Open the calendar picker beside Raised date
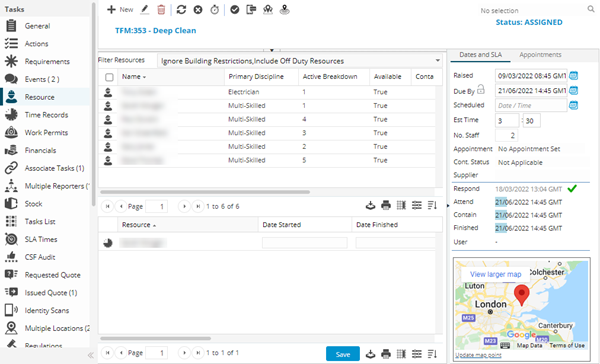Viewport: 600px width, 364px height. point(573,76)
